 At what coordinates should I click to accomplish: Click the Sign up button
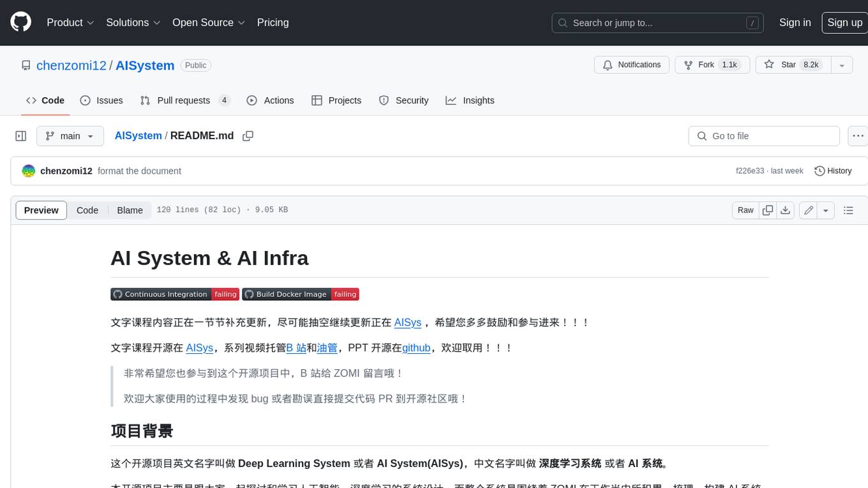[844, 22]
